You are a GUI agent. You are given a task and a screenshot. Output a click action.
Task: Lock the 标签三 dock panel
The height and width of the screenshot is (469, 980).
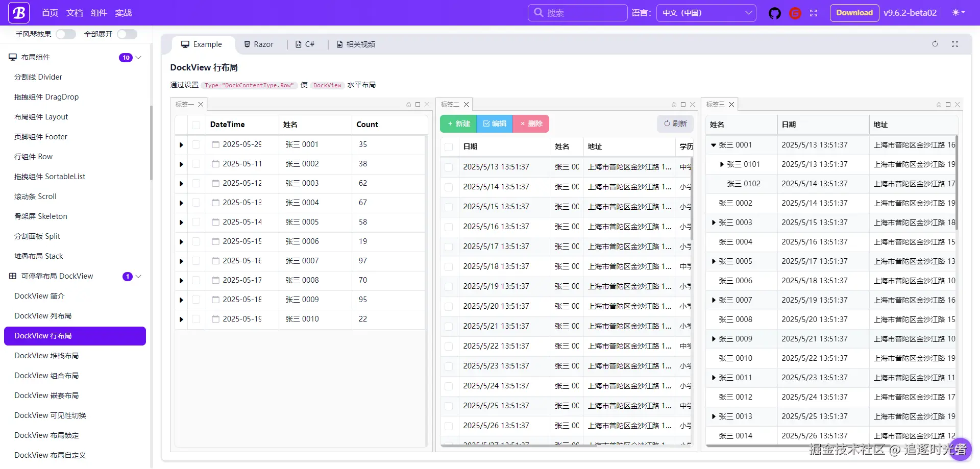click(x=939, y=105)
